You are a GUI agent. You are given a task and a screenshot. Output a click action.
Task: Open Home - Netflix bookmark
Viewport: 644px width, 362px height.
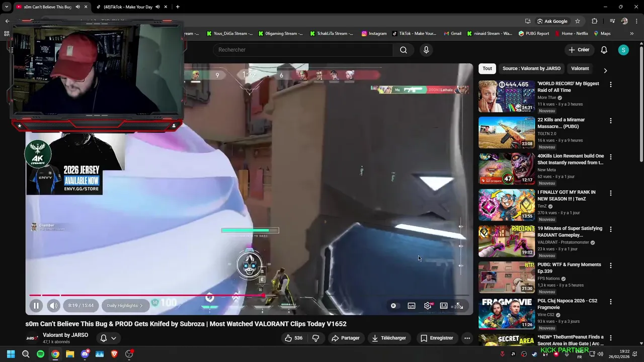(571, 34)
